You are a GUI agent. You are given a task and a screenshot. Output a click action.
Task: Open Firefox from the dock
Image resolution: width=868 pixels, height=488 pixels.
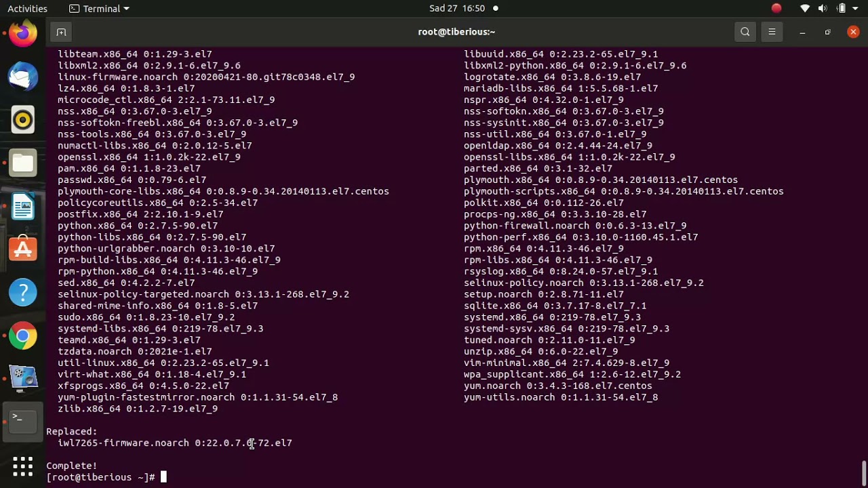[22, 34]
